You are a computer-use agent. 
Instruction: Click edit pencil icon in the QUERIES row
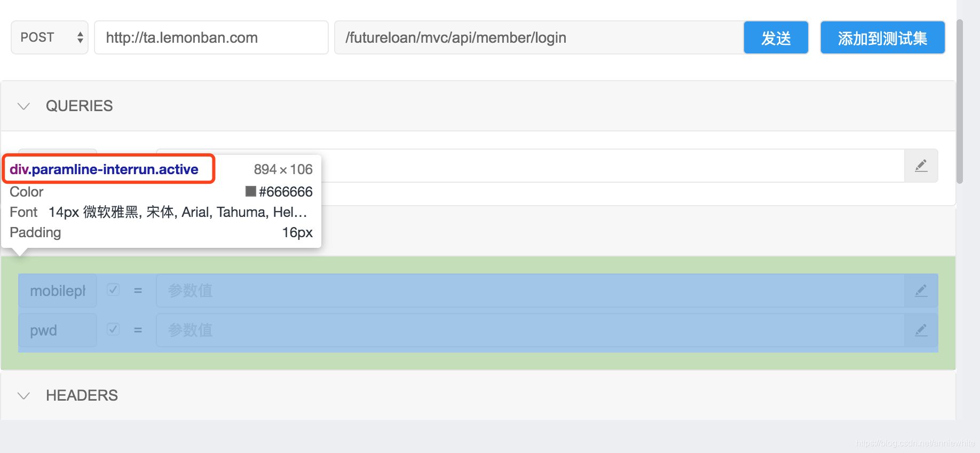[921, 166]
